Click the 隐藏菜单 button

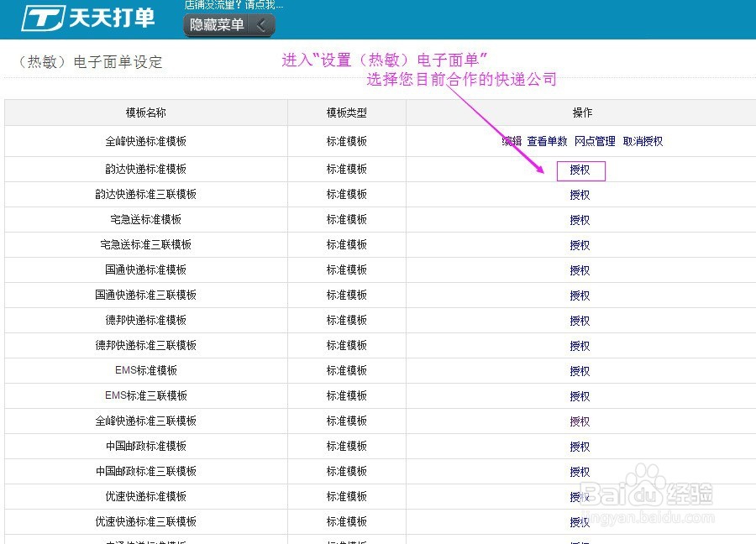[x=229, y=24]
